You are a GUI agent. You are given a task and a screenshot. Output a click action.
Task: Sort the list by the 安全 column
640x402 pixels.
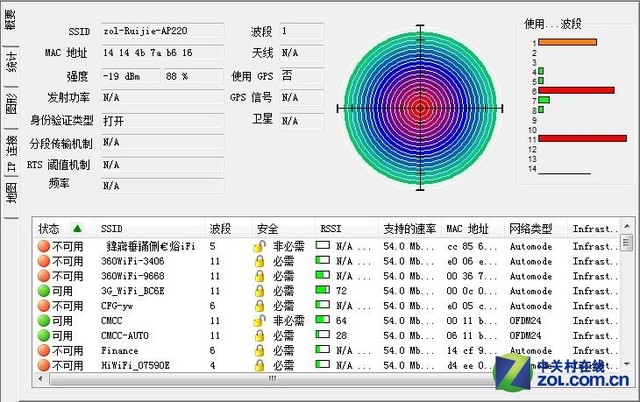283,229
